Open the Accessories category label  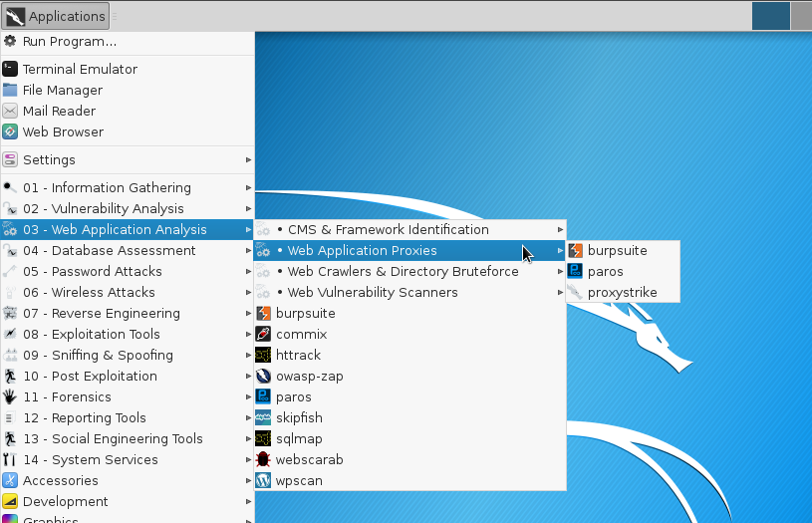click(x=61, y=480)
